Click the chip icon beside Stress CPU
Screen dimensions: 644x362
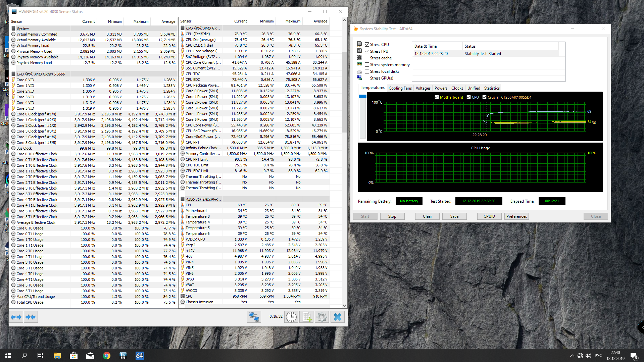tap(359, 44)
